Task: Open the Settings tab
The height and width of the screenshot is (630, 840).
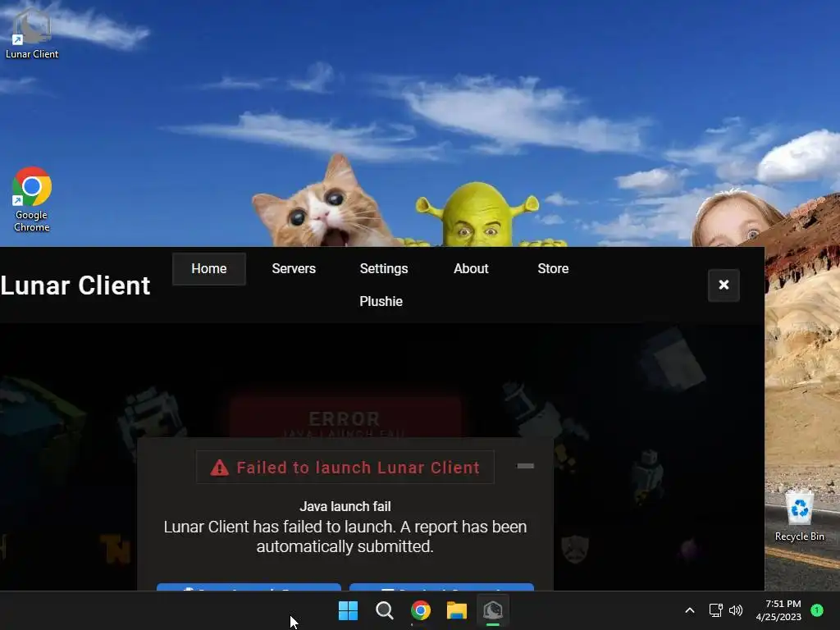Action: point(384,268)
